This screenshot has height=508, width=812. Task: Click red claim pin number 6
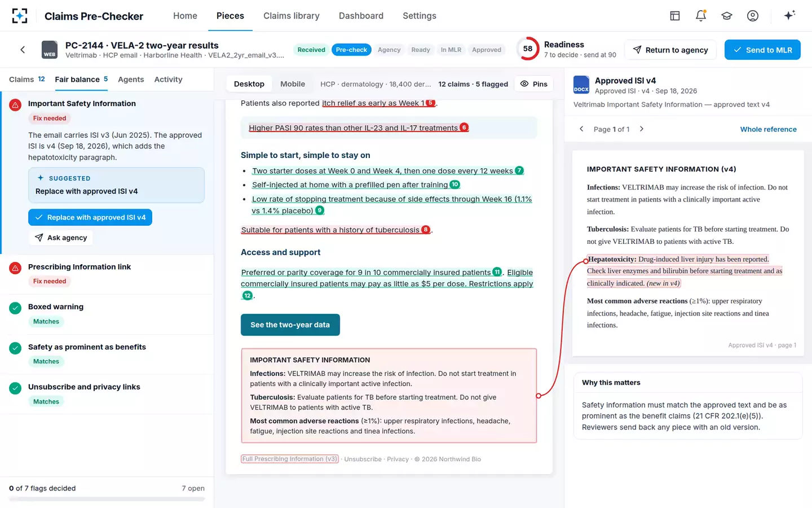pyautogui.click(x=464, y=128)
